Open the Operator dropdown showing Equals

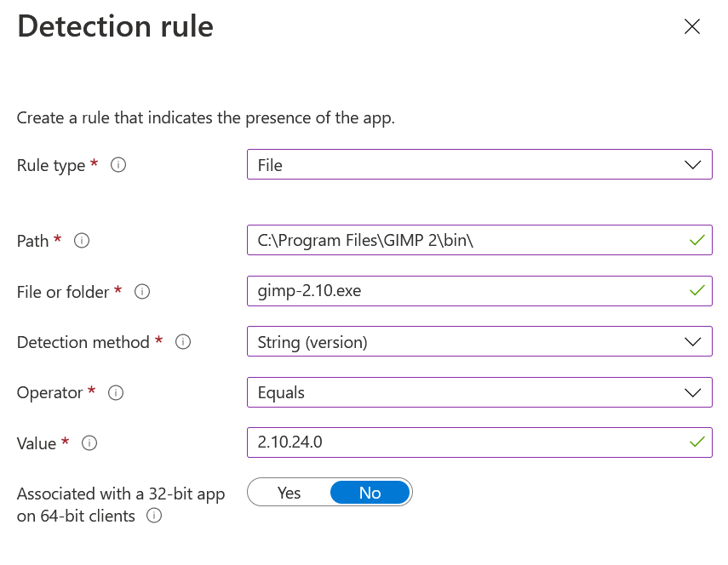479,392
